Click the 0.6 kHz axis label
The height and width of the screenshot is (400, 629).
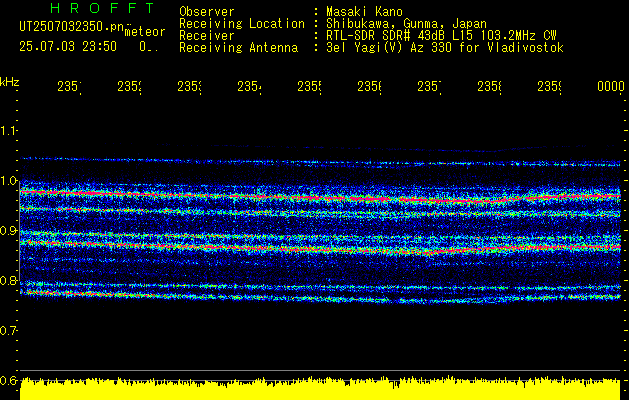pyautogui.click(x=8, y=380)
